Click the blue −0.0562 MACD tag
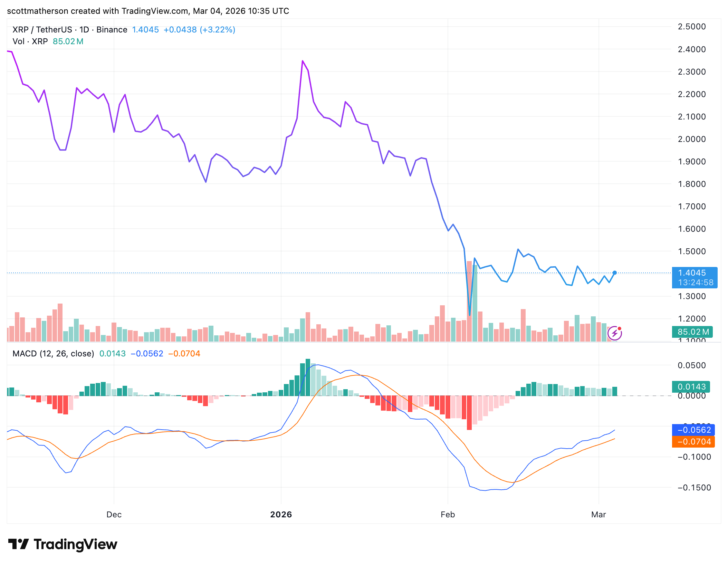This screenshot has width=728, height=565. pos(693,430)
